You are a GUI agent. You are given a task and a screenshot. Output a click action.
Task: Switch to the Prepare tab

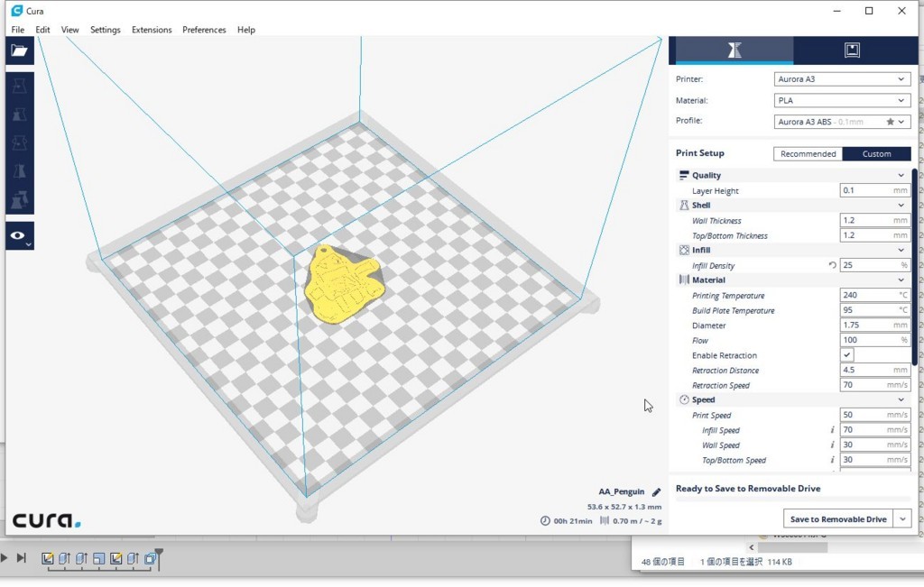coord(734,50)
